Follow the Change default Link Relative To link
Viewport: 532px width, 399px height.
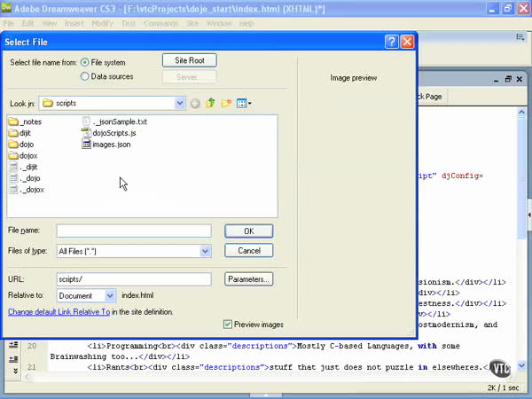coord(59,312)
